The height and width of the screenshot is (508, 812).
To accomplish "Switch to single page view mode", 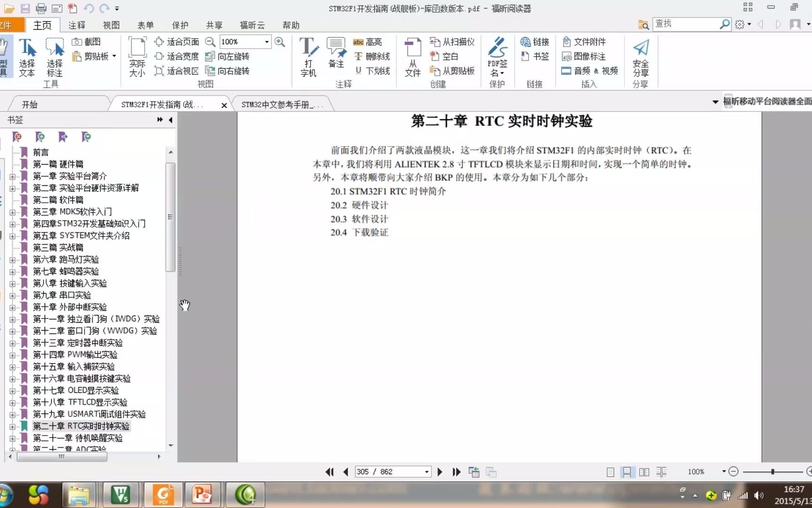I will click(x=609, y=472).
